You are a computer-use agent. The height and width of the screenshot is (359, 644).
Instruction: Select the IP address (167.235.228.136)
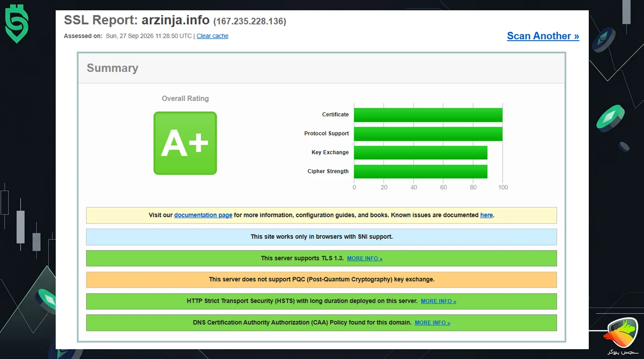[x=250, y=22]
